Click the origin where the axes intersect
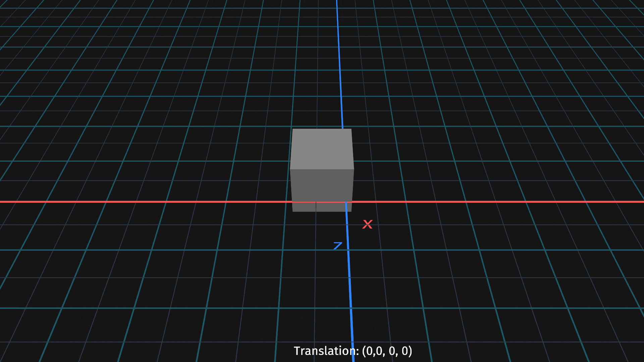Viewport: 644px width, 362px height. click(x=345, y=201)
